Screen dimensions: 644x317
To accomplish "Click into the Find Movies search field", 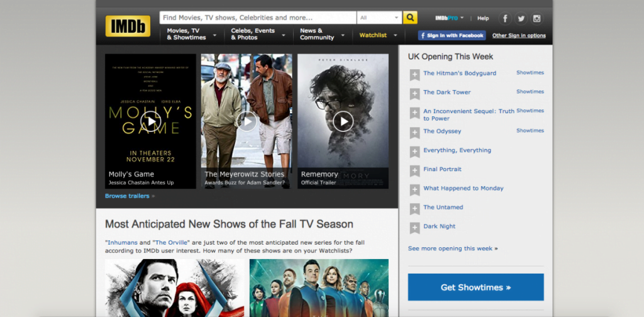I will click(x=258, y=18).
